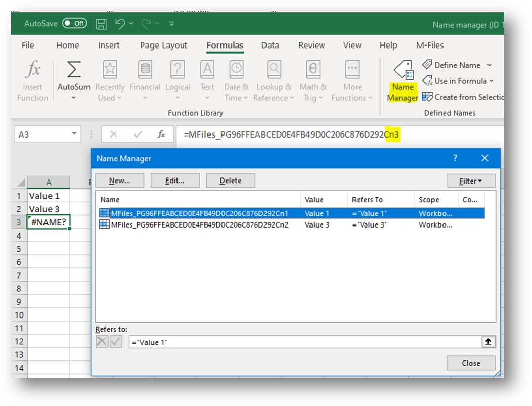
Task: Select cell A3 showing #NAME? error
Action: pyautogui.click(x=49, y=222)
